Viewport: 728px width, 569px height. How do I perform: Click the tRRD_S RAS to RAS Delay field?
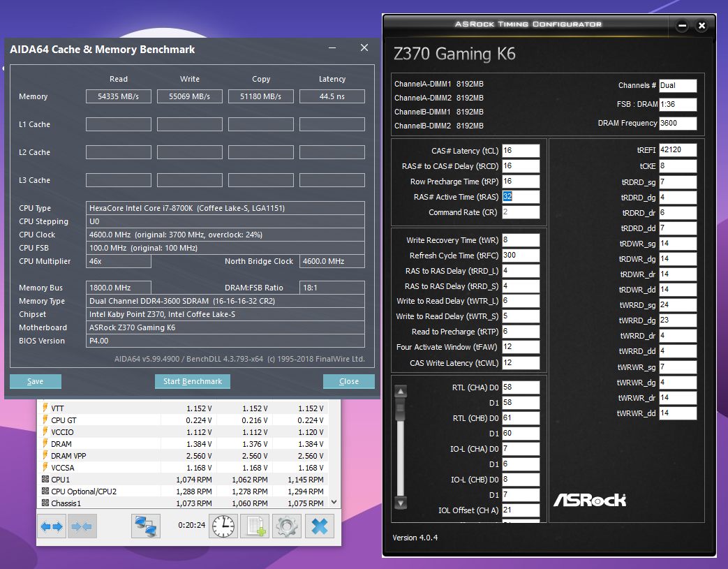pyautogui.click(x=521, y=286)
